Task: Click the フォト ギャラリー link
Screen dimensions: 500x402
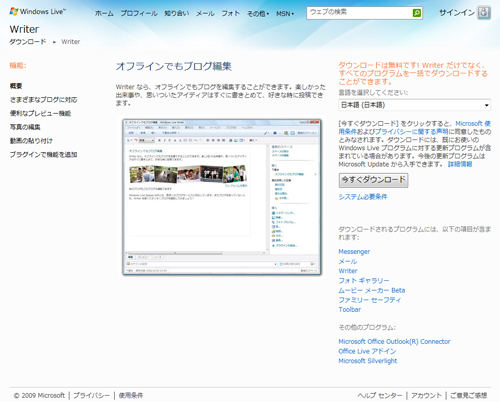Action: (x=364, y=281)
